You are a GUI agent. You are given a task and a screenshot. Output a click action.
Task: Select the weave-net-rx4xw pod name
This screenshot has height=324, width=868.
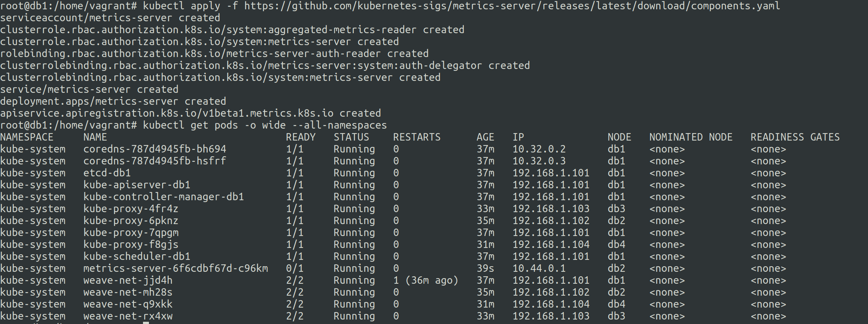[128, 316]
